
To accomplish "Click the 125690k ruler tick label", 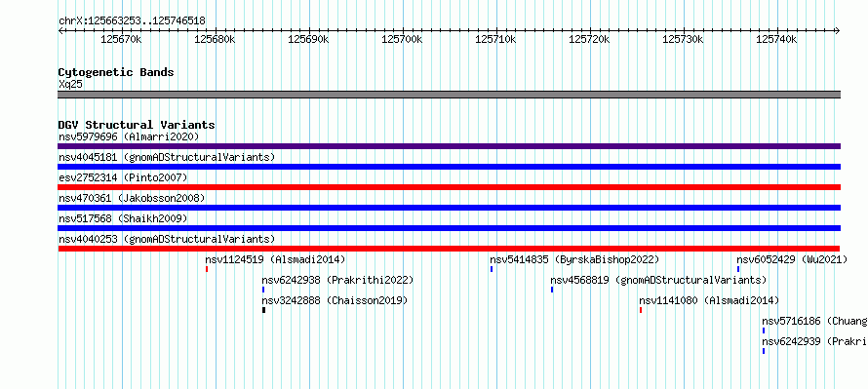I will coord(308,39).
